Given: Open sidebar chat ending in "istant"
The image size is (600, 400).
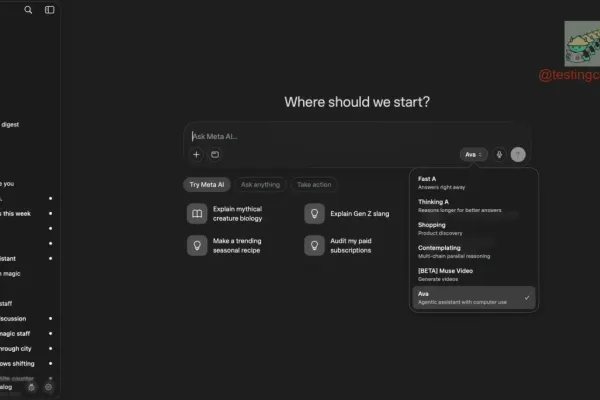Looking at the screenshot, I should tap(26, 259).
